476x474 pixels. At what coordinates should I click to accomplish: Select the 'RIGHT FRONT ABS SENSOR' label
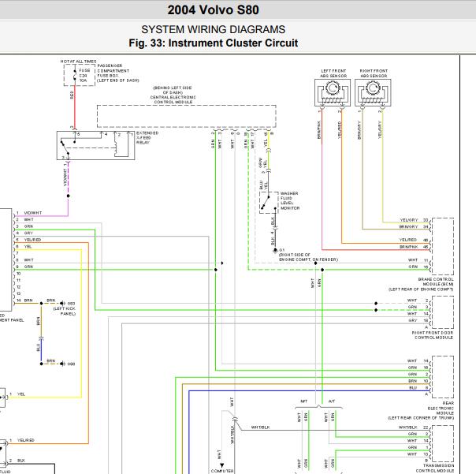click(x=374, y=73)
